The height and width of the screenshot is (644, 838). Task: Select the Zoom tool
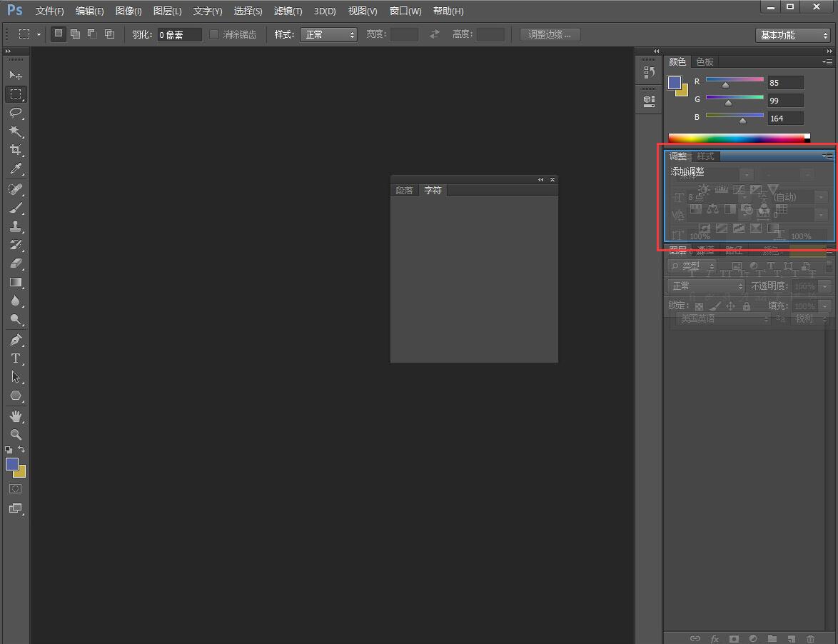click(x=15, y=434)
